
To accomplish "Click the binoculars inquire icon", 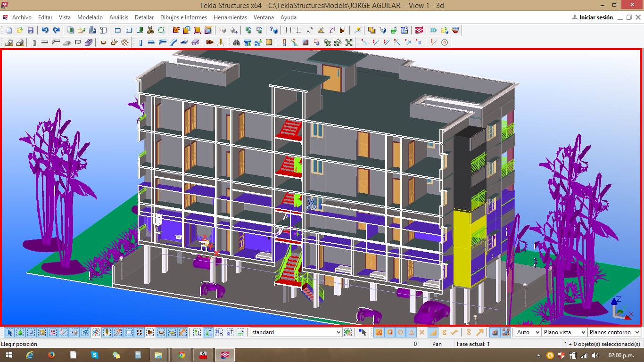I will (x=236, y=42).
